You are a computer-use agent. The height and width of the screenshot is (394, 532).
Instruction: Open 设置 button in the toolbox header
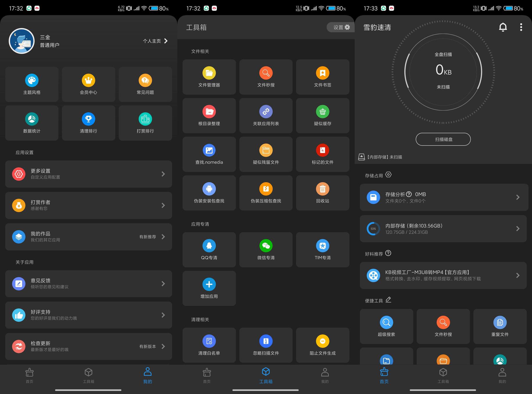pyautogui.click(x=340, y=27)
